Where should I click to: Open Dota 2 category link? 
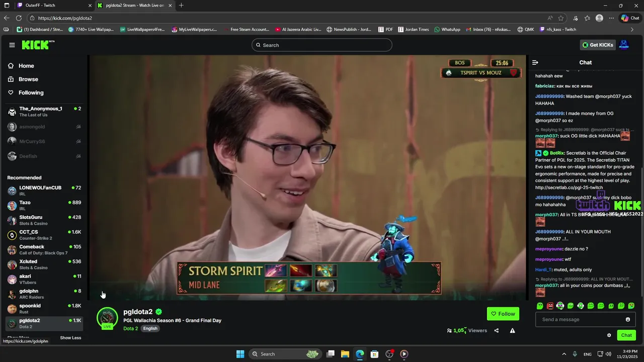[130, 328]
